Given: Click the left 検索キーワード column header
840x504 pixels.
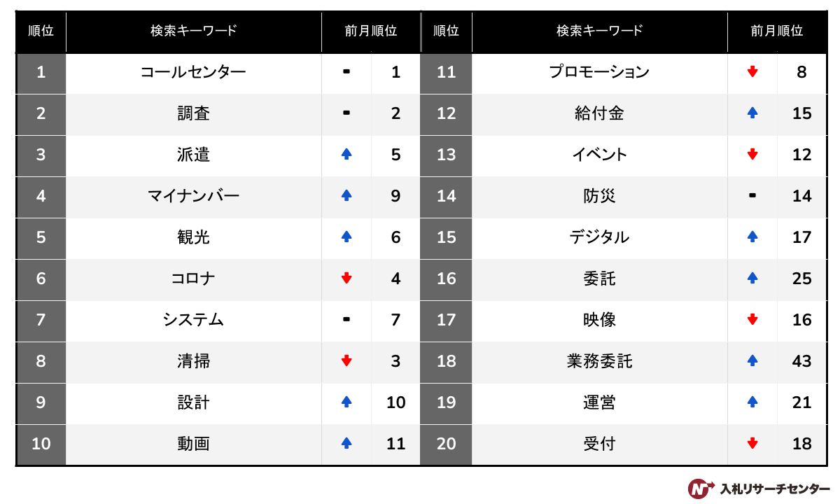Looking at the screenshot, I should click(193, 31).
